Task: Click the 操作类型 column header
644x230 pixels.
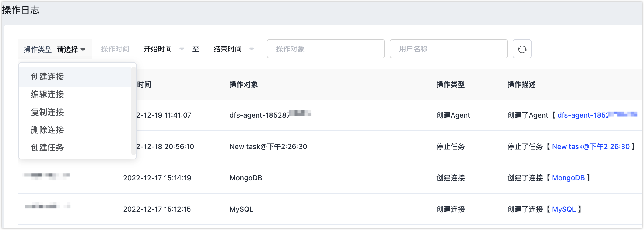Action: click(x=450, y=85)
